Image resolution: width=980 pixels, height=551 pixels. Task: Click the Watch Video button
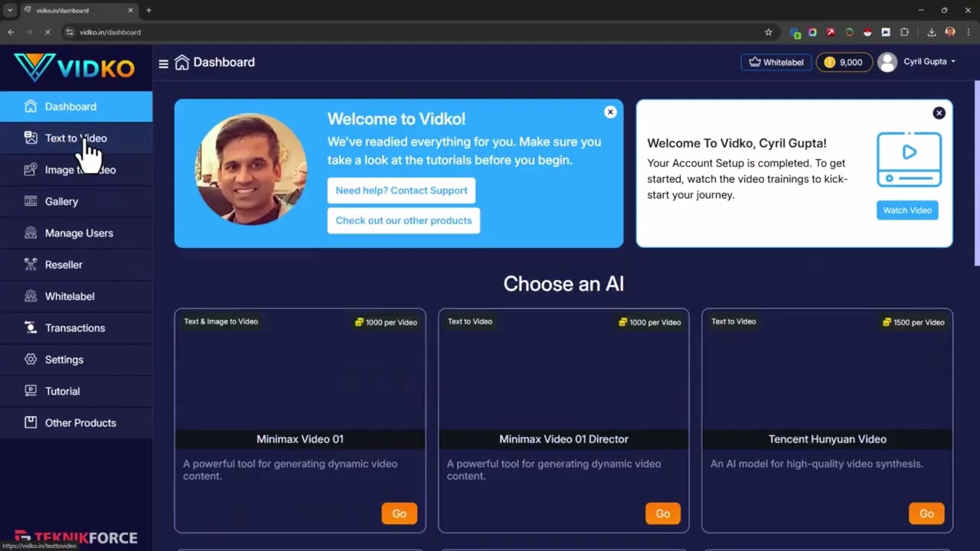click(907, 210)
